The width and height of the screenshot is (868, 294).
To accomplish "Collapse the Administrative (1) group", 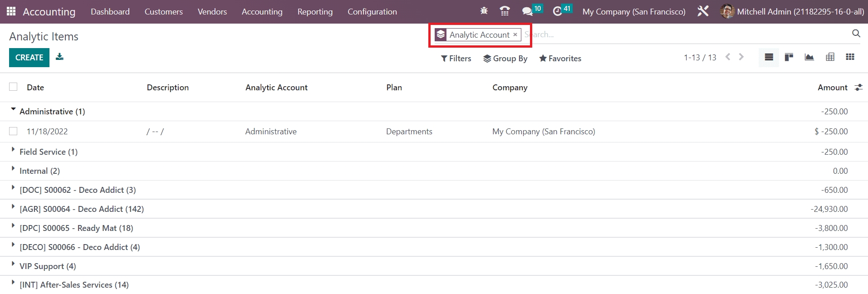I will [x=47, y=111].
